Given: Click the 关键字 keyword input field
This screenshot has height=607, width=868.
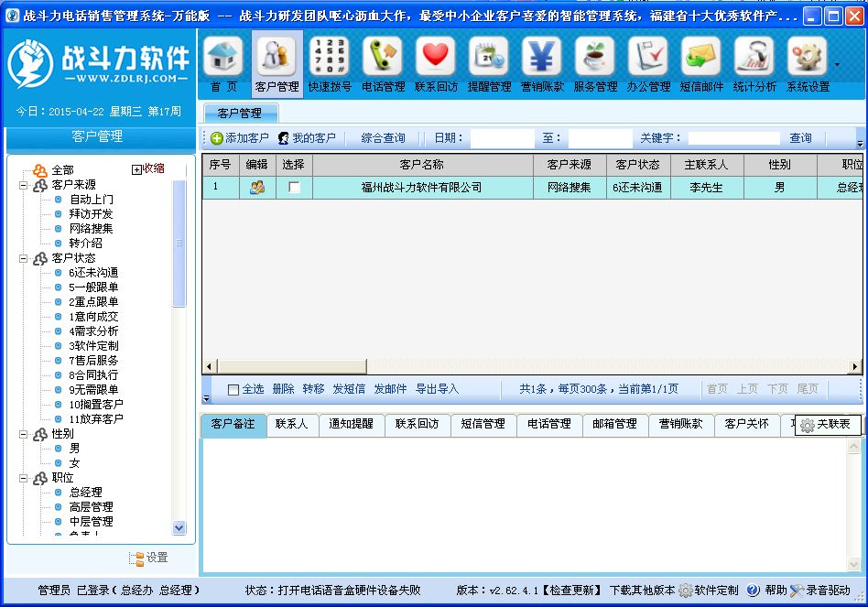Looking at the screenshot, I should click(734, 138).
